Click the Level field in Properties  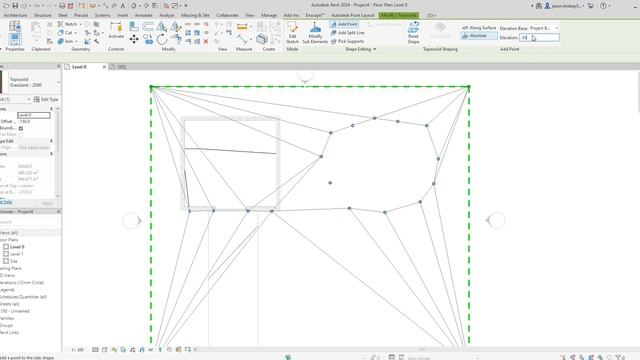coord(34,115)
